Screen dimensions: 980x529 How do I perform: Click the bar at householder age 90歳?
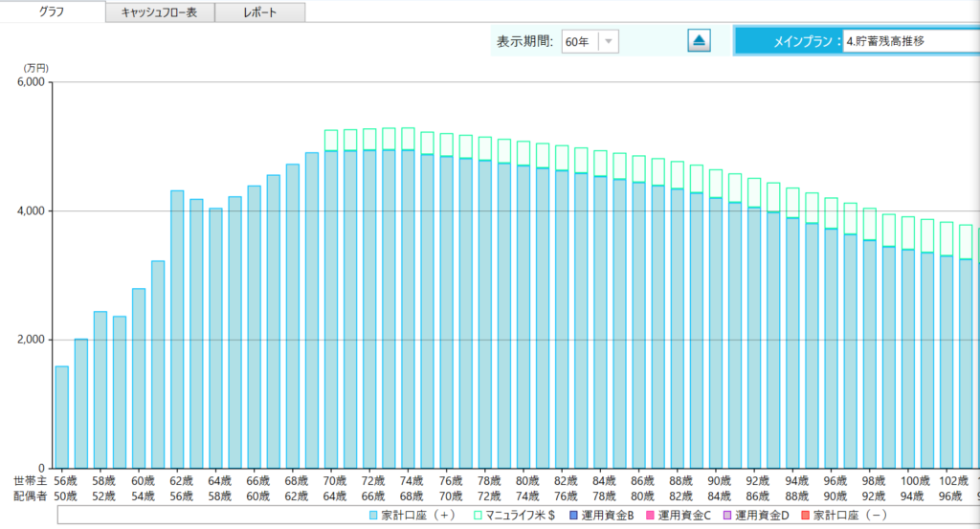[716, 335]
